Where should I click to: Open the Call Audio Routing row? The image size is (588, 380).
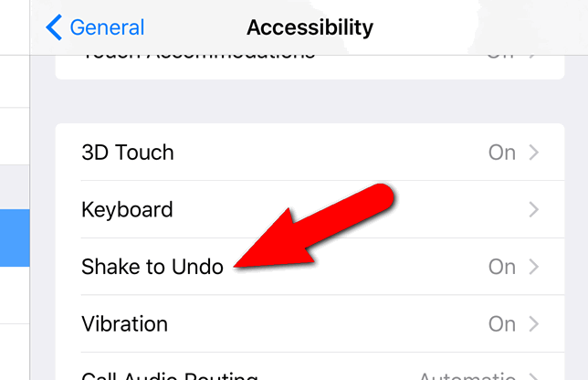(x=310, y=366)
